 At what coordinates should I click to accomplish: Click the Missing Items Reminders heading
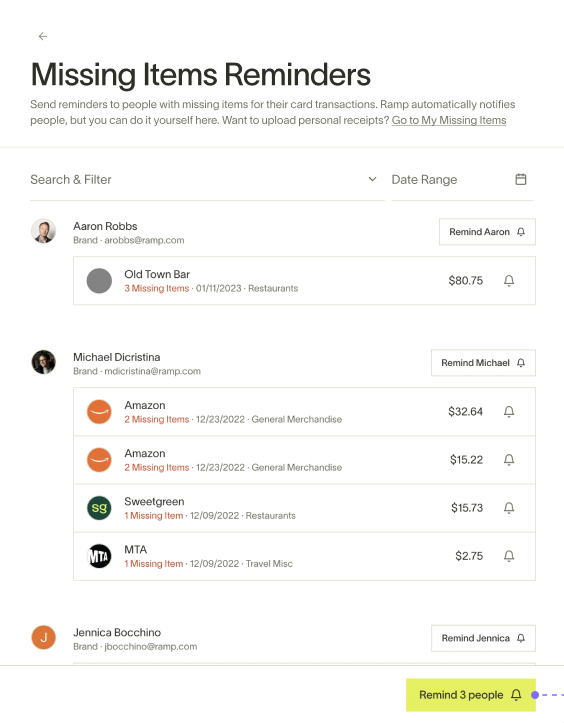coord(201,74)
